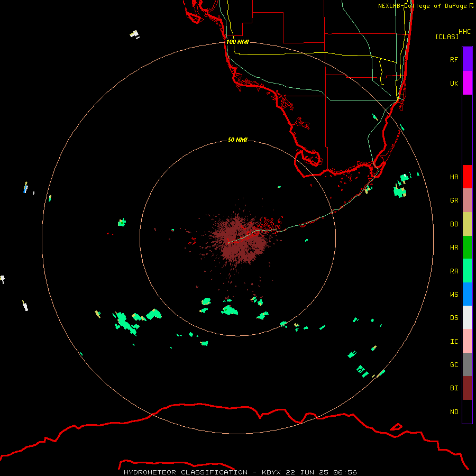
Task: Click the 100 NMI range ring label
Action: [x=237, y=42]
